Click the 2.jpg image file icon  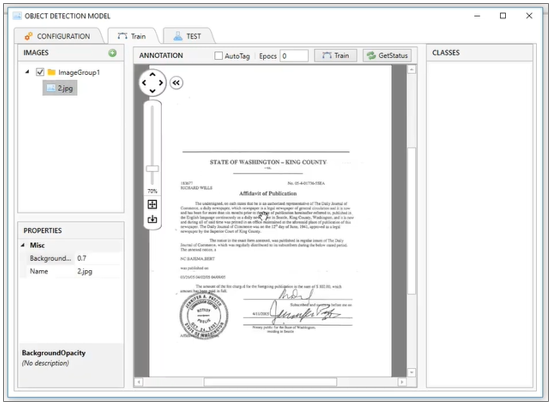(x=51, y=88)
